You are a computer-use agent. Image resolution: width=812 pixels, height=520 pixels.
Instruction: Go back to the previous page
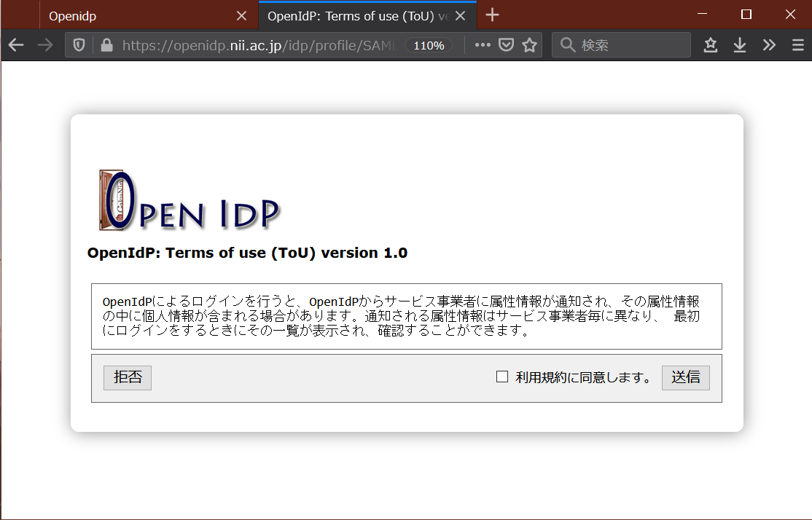[x=16, y=46]
